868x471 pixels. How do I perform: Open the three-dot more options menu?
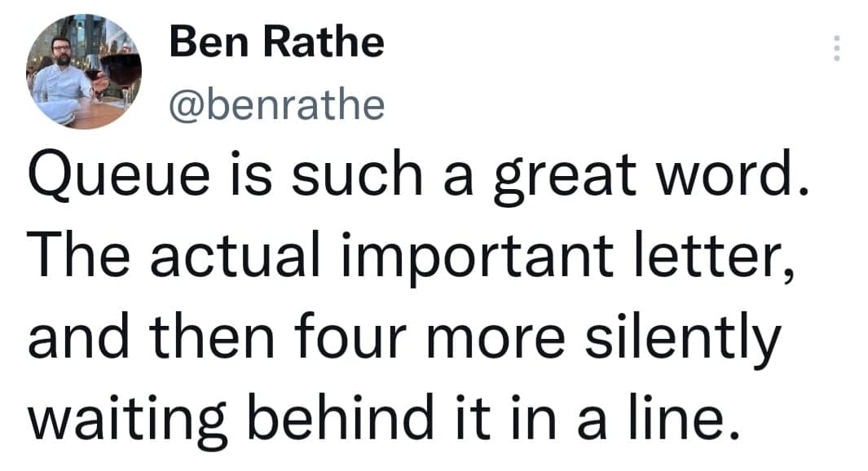(x=835, y=49)
